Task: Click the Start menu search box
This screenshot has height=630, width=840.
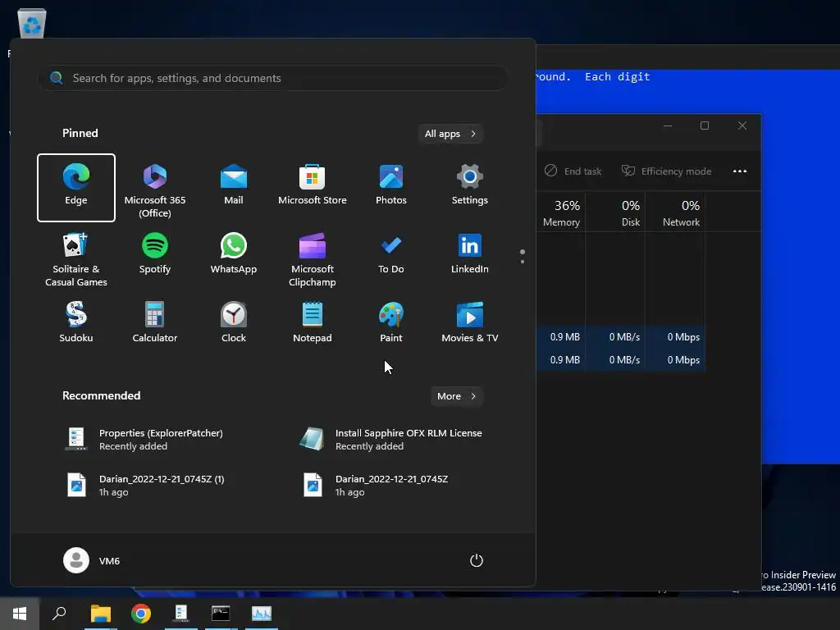Action: pos(272,78)
